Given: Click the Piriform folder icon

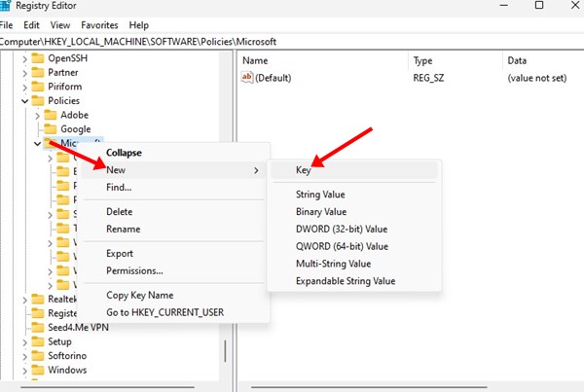Looking at the screenshot, I should [38, 87].
